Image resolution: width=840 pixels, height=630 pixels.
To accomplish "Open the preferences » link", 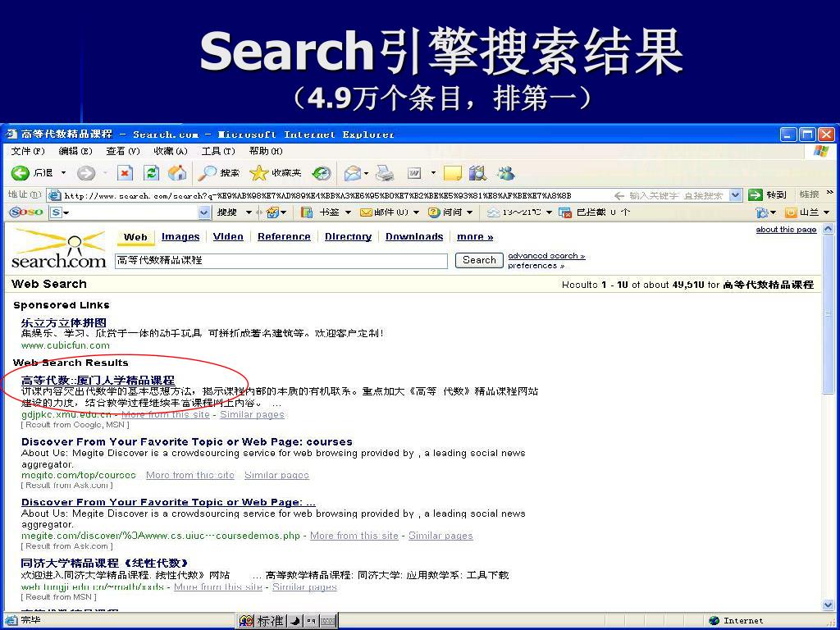I will [536, 266].
